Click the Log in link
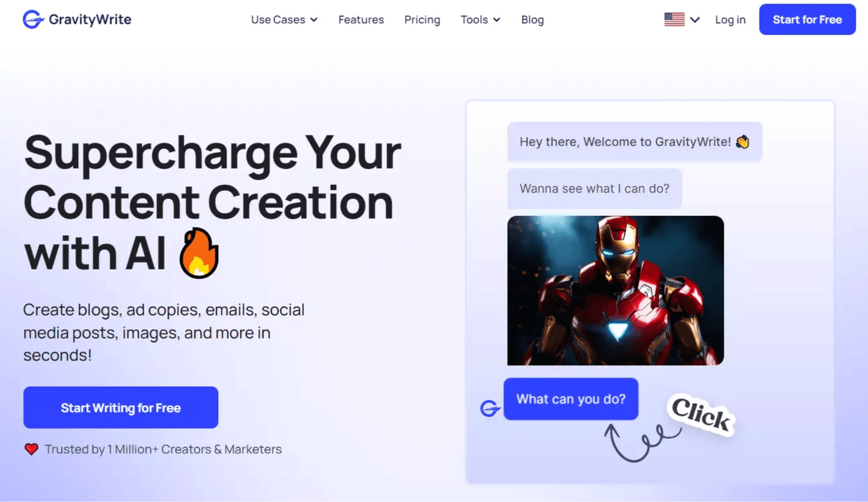868x502 pixels. [x=730, y=20]
